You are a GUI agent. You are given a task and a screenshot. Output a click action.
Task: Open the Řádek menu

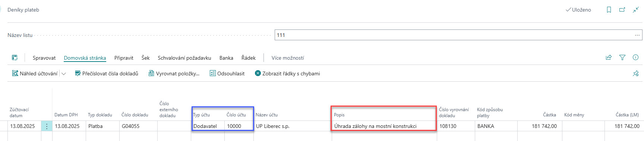(249, 58)
